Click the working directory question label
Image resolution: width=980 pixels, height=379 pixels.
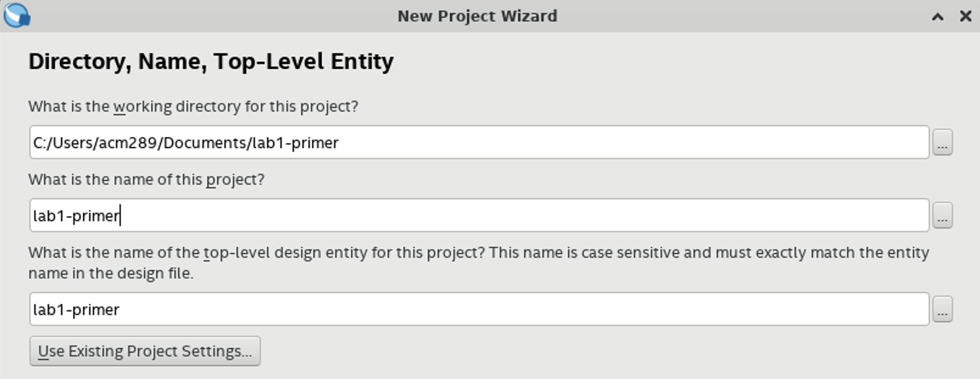(193, 107)
